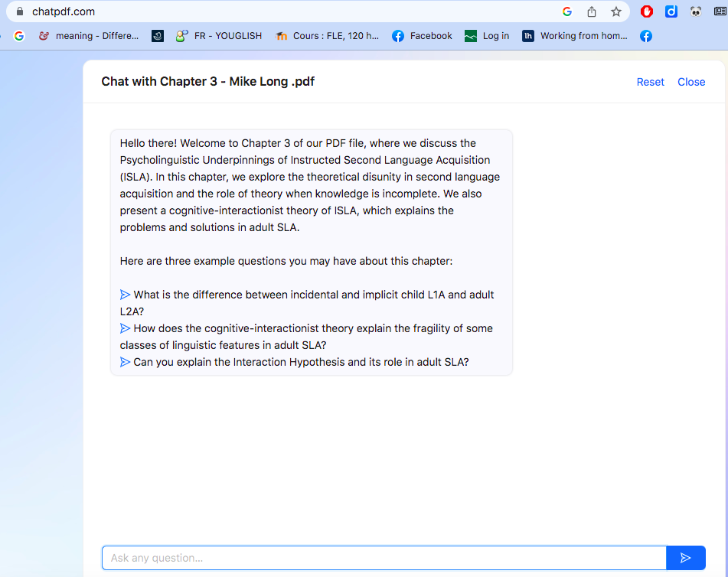Select the cognitive-interactionist theory fragility question
728x577 pixels.
[x=306, y=337]
